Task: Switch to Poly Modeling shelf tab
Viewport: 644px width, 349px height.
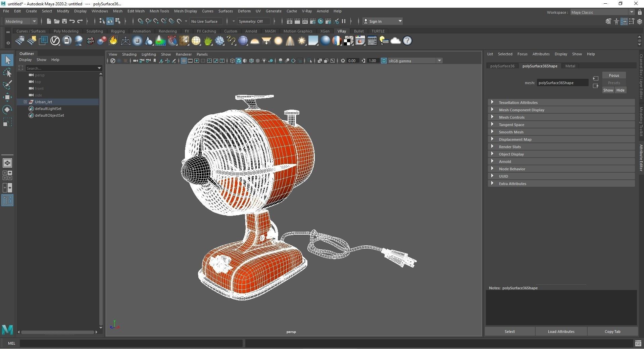Action: pyautogui.click(x=66, y=31)
